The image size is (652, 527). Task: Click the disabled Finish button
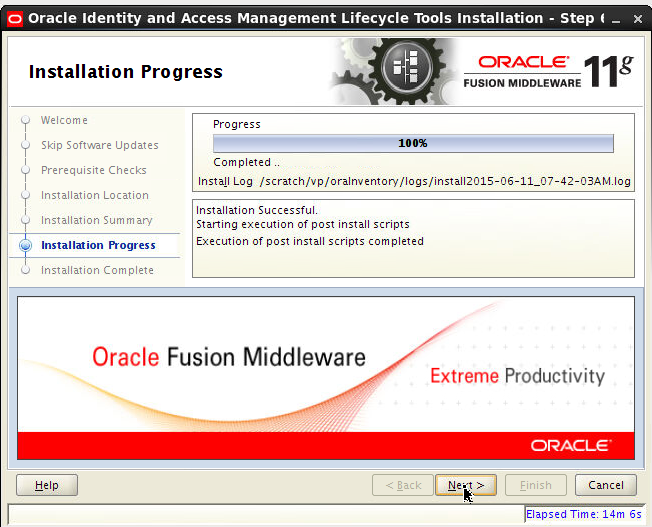point(536,485)
